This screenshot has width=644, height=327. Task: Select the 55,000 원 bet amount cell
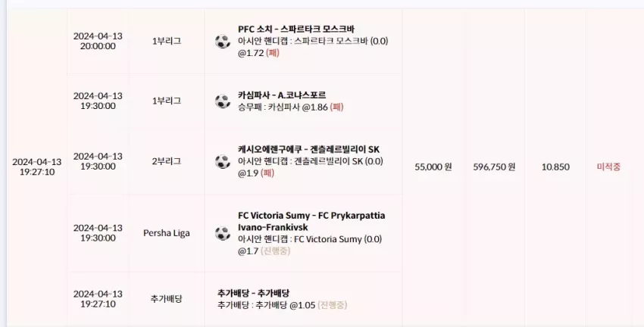433,167
